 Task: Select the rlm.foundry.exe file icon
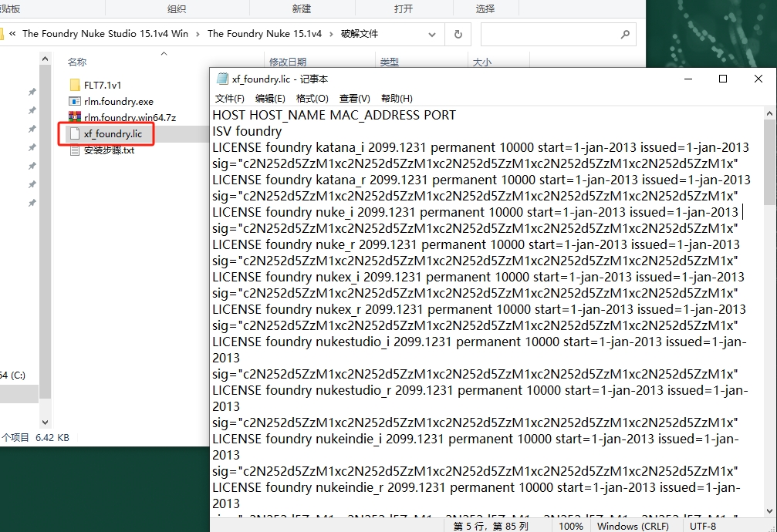(75, 102)
